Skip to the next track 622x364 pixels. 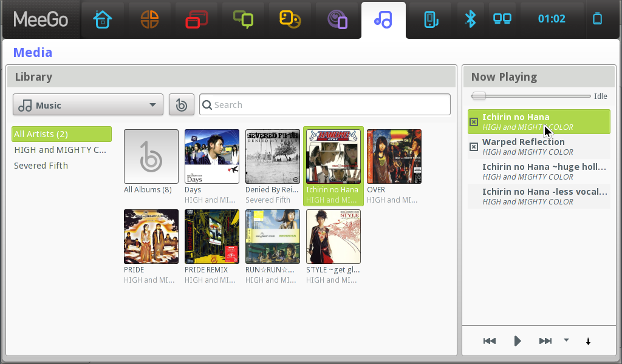tap(545, 340)
